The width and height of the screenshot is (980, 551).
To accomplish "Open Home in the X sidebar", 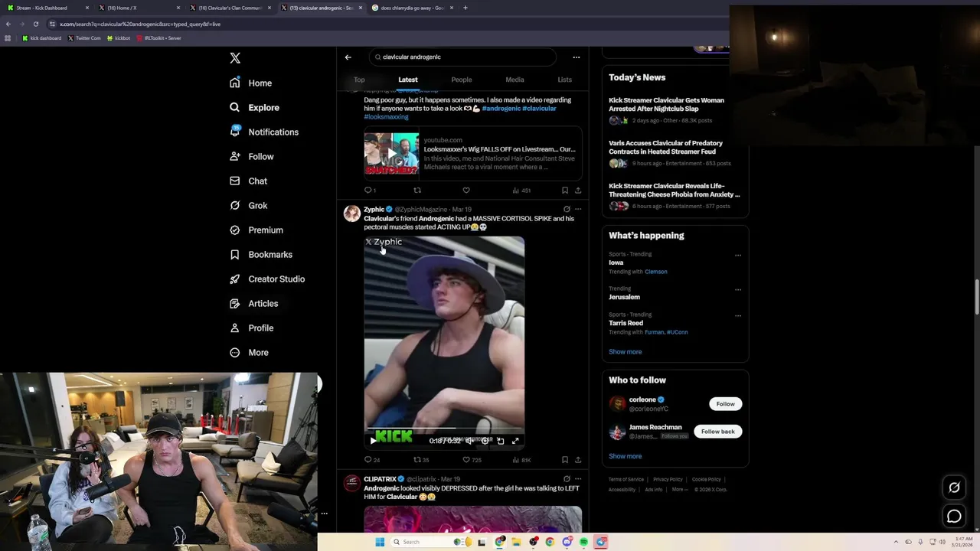I will click(251, 83).
